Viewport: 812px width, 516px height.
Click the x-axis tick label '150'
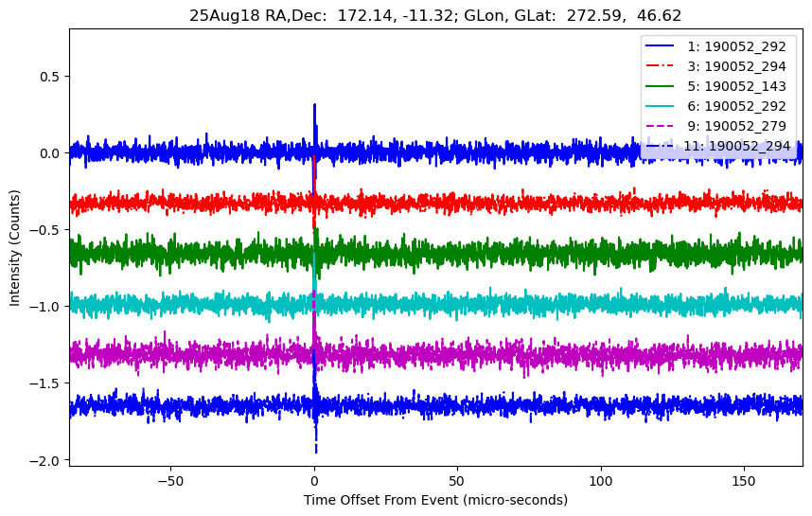click(x=744, y=481)
